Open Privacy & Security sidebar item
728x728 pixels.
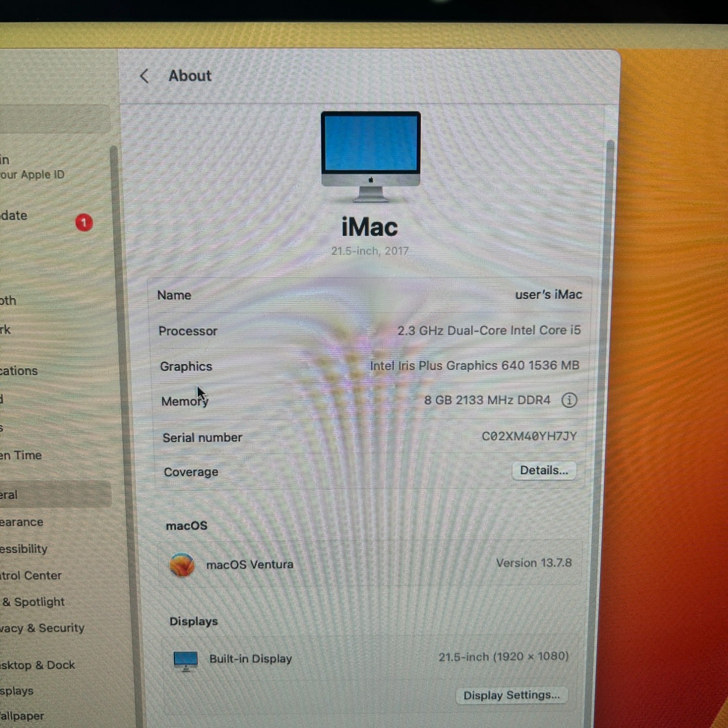(x=42, y=628)
